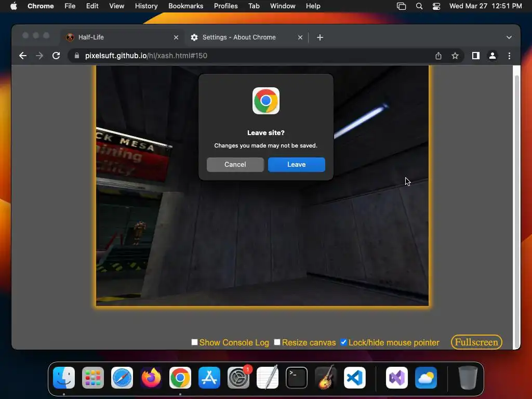Bookmark this page with the star icon
This screenshot has height=399, width=532.
click(455, 56)
